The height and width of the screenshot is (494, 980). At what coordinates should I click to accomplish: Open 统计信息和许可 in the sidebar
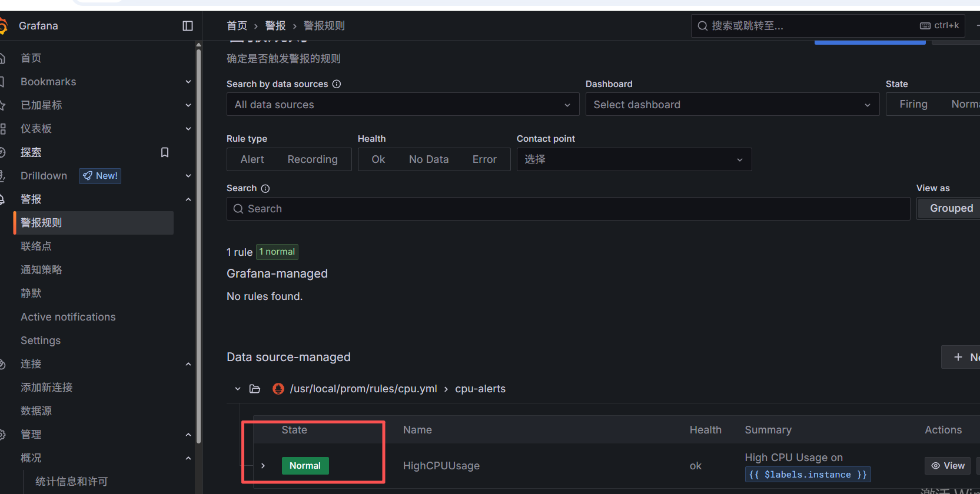[71, 482]
